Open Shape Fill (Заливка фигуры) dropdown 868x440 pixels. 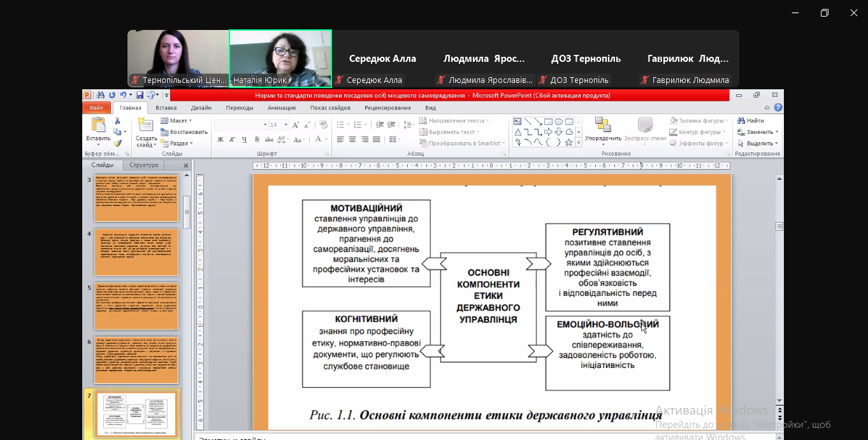pos(700,121)
